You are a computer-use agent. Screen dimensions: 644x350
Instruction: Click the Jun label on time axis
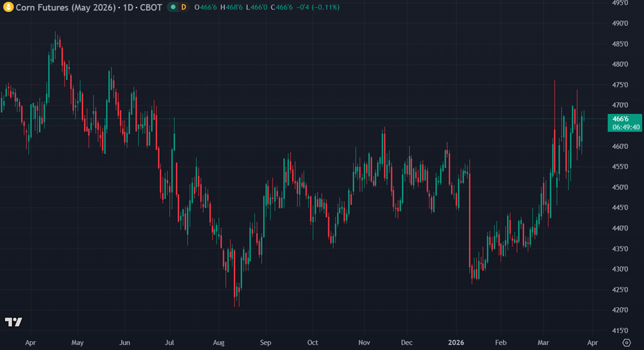click(x=125, y=343)
